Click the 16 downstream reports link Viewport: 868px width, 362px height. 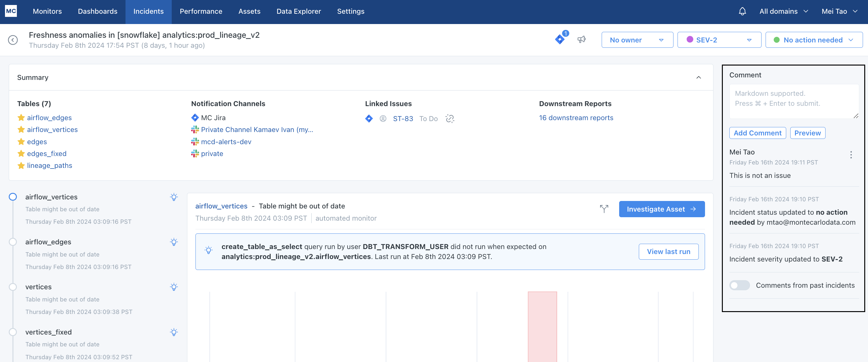576,117
